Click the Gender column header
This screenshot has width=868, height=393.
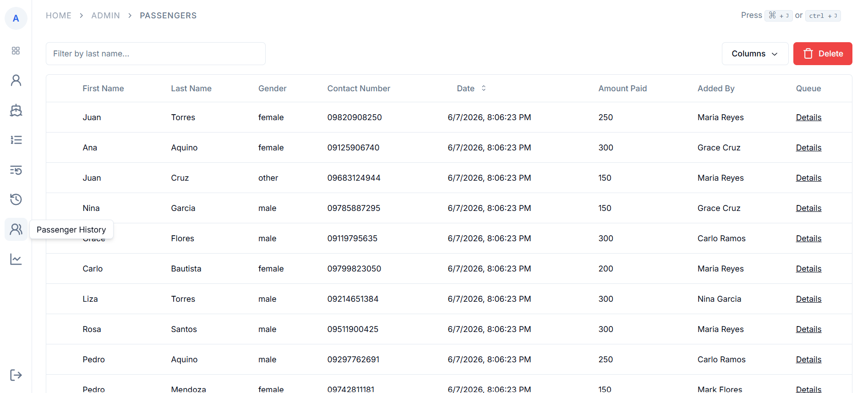pos(272,89)
